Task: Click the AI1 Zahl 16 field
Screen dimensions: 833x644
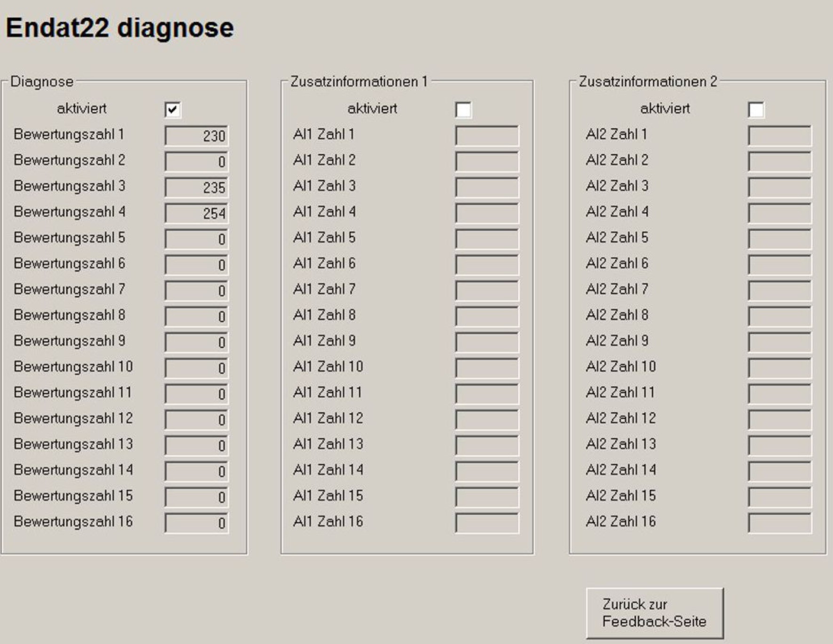Action: pyautogui.click(x=487, y=523)
